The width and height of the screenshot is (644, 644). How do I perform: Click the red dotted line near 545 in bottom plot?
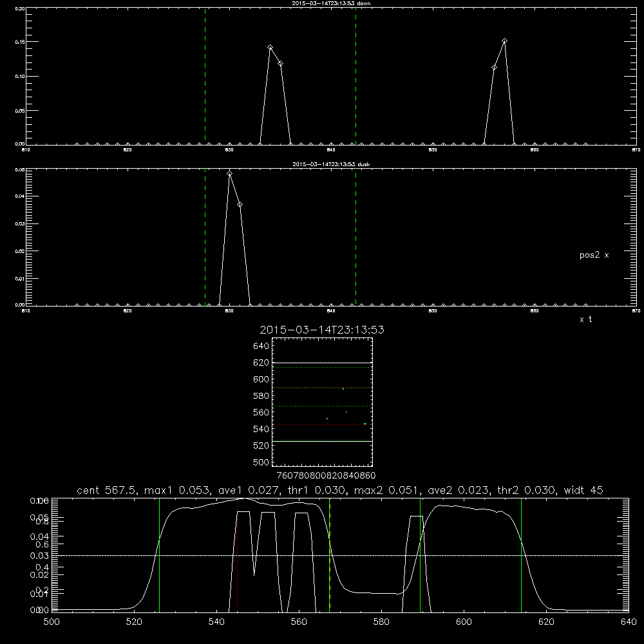click(x=238, y=554)
